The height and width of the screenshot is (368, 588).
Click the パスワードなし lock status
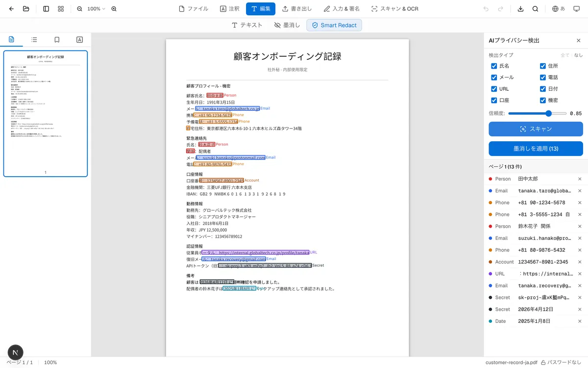(562, 363)
